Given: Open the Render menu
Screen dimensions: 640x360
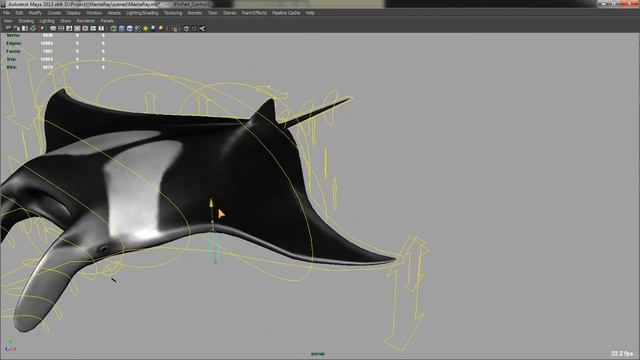Looking at the screenshot, I should pyautogui.click(x=195, y=13).
